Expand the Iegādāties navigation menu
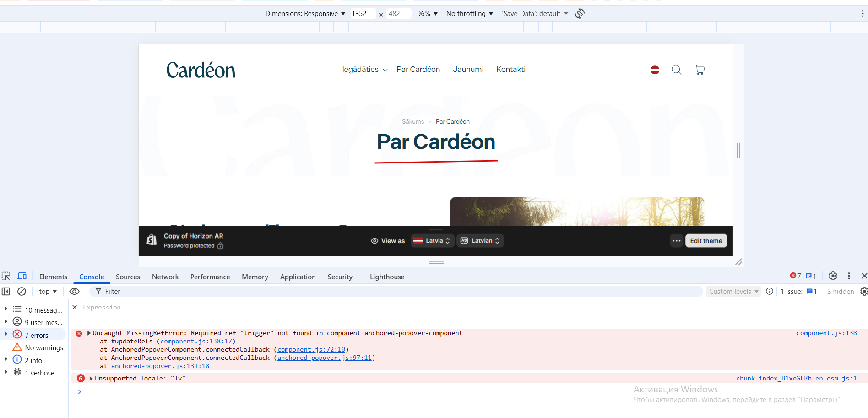Screen dimensions: 868x418 tap(365, 70)
